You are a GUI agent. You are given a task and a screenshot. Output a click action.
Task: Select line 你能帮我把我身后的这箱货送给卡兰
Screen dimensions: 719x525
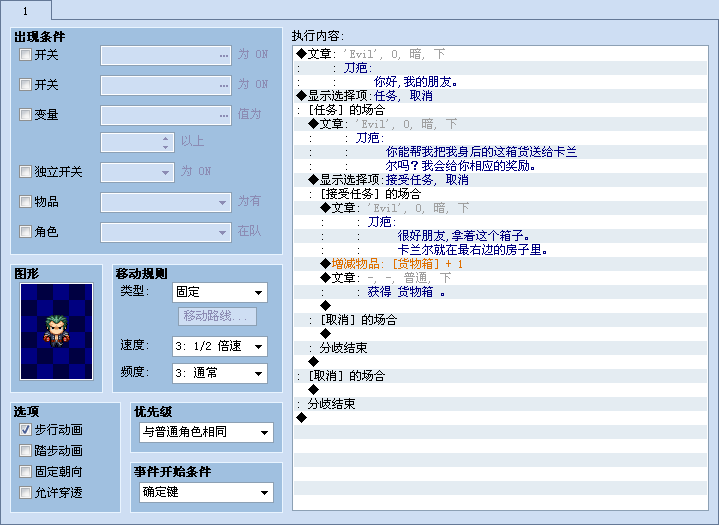[501, 152]
